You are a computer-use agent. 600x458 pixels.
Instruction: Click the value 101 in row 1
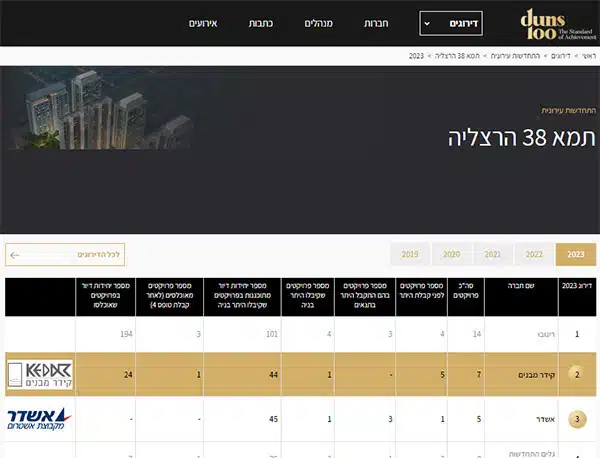click(272, 334)
